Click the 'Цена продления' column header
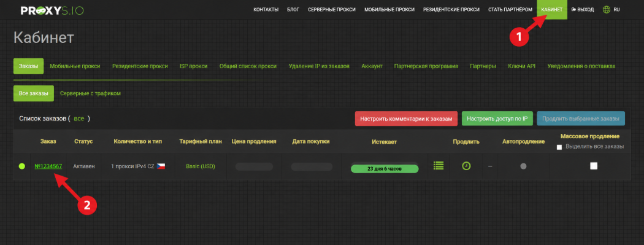Viewport: 644px width, 245px height. [254, 141]
